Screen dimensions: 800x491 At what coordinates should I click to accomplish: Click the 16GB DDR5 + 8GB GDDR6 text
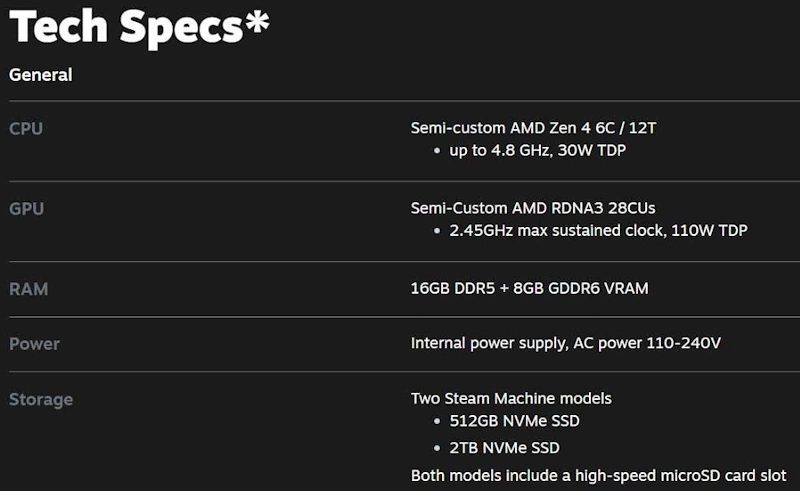[x=529, y=288]
